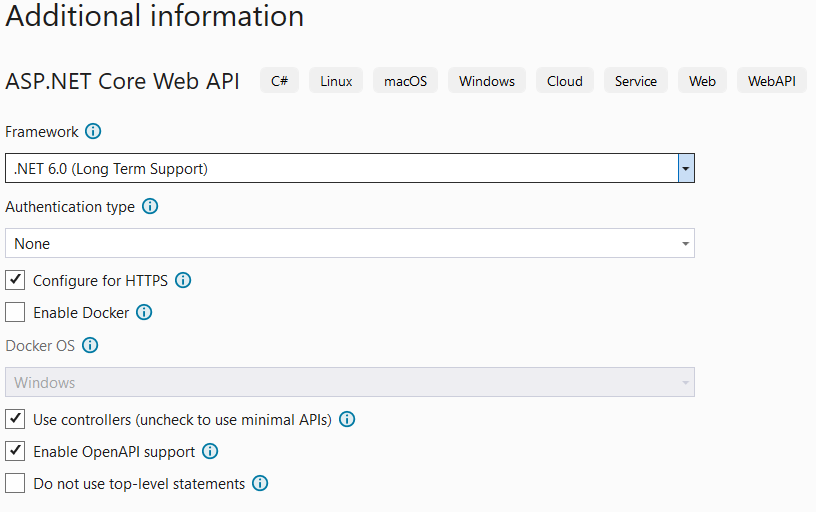Click the Service tag
816x512 pixels.
pos(636,81)
